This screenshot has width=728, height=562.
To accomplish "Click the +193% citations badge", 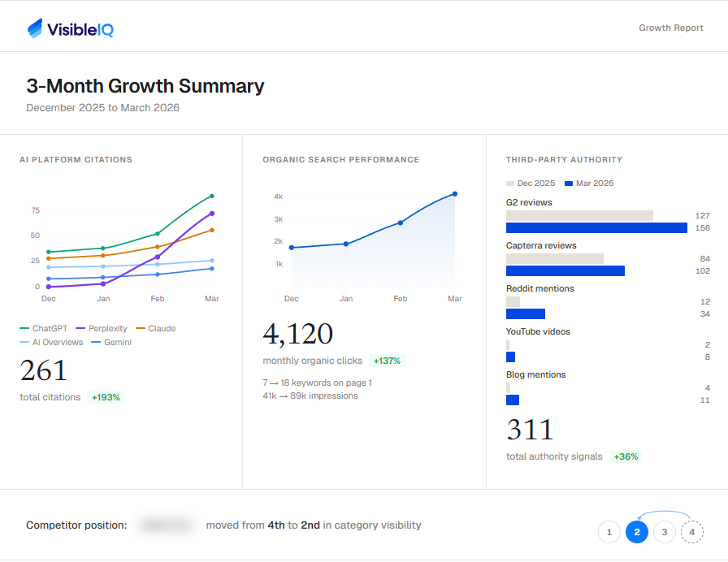I will click(106, 397).
